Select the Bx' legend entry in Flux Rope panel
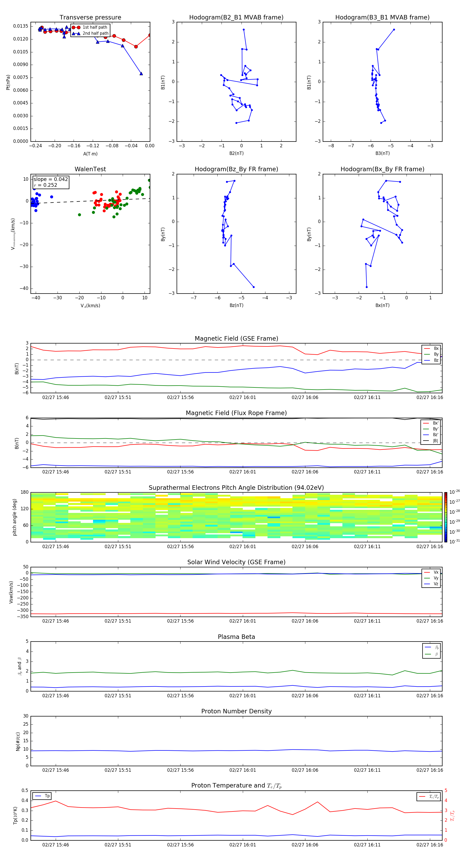 click(431, 423)
